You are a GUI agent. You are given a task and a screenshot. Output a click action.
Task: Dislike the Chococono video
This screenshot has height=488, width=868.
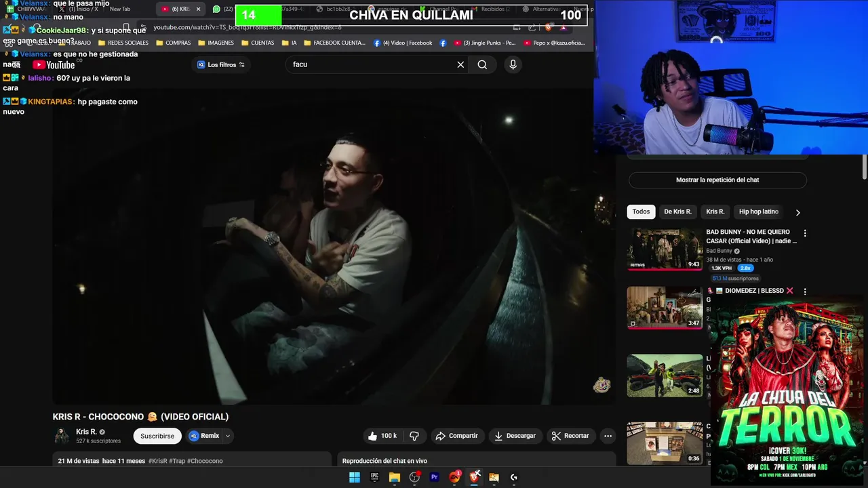pos(414,436)
